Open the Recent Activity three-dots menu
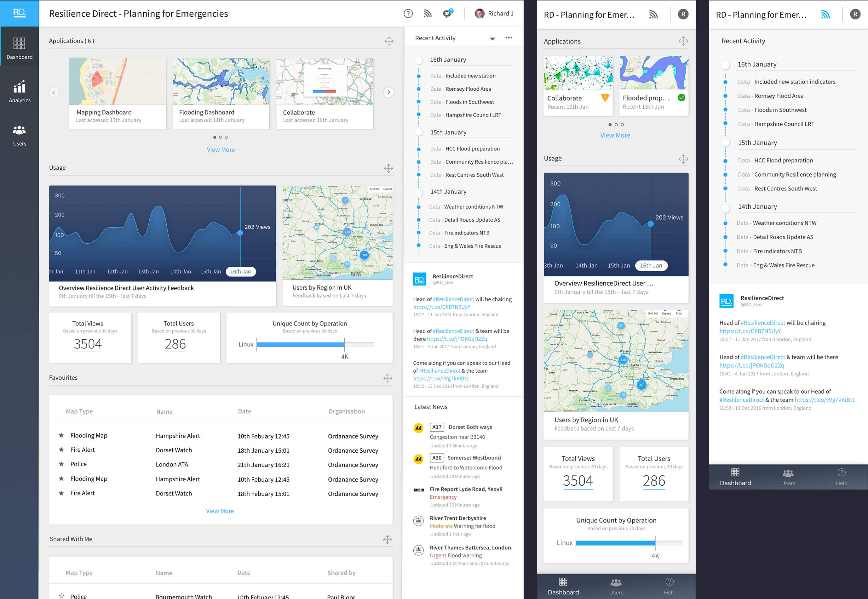The width and height of the screenshot is (868, 599). [509, 37]
